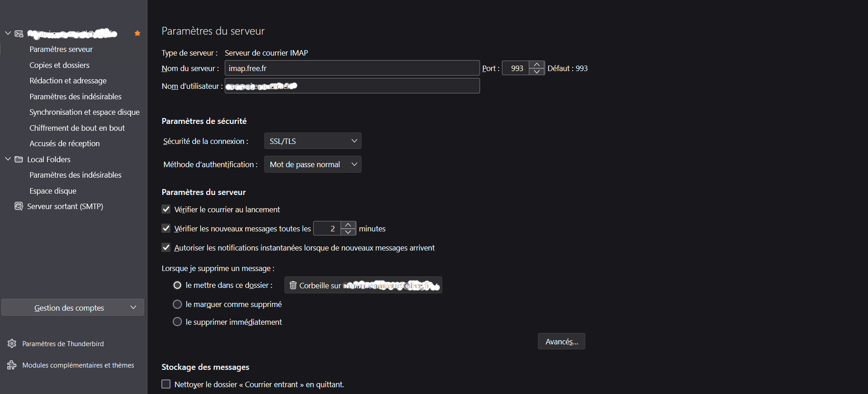
Task: Click the Thunderbird settings gear icon
Action: 12,343
